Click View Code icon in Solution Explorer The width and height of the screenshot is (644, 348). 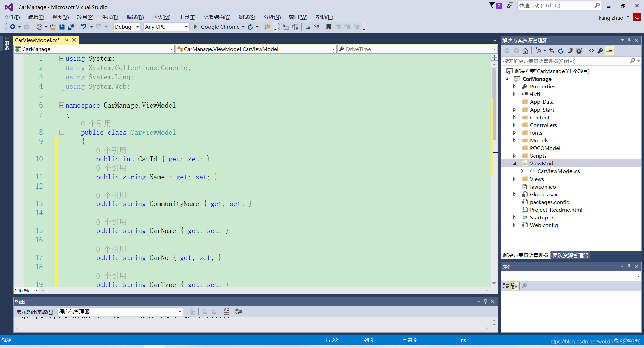591,51
